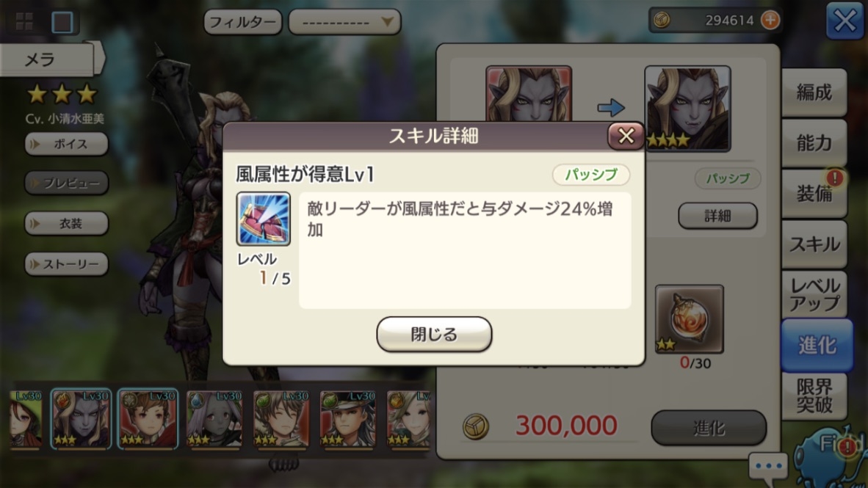This screenshot has height=488, width=868.
Task: Click the 閉じる button
Action: 434,334
